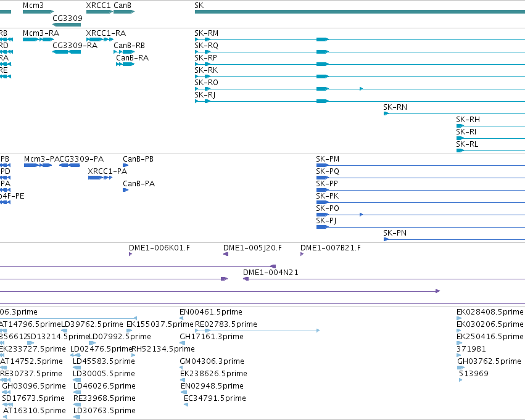Click the Mcm3 gene label
The height and width of the screenshot is (420, 525).
[33, 6]
